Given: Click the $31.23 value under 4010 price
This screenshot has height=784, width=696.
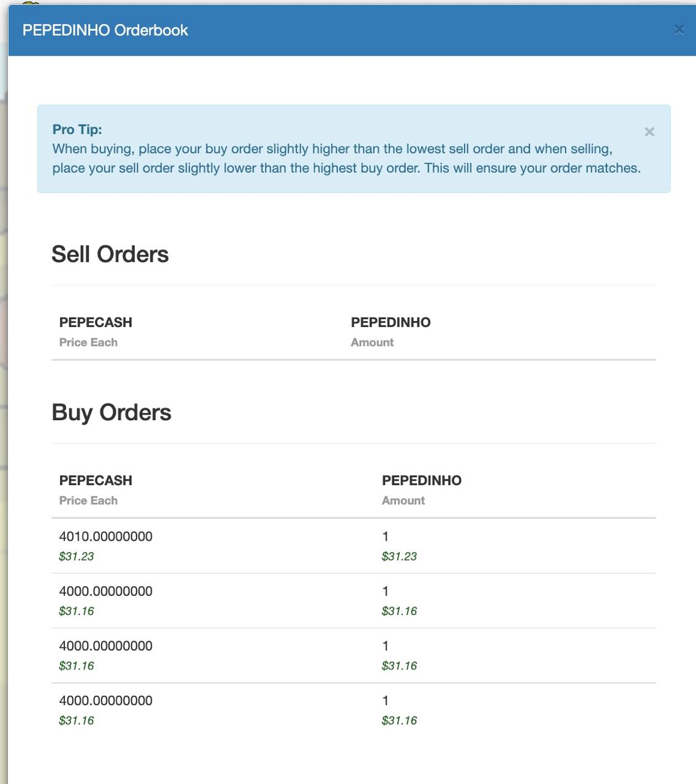Looking at the screenshot, I should [x=77, y=556].
